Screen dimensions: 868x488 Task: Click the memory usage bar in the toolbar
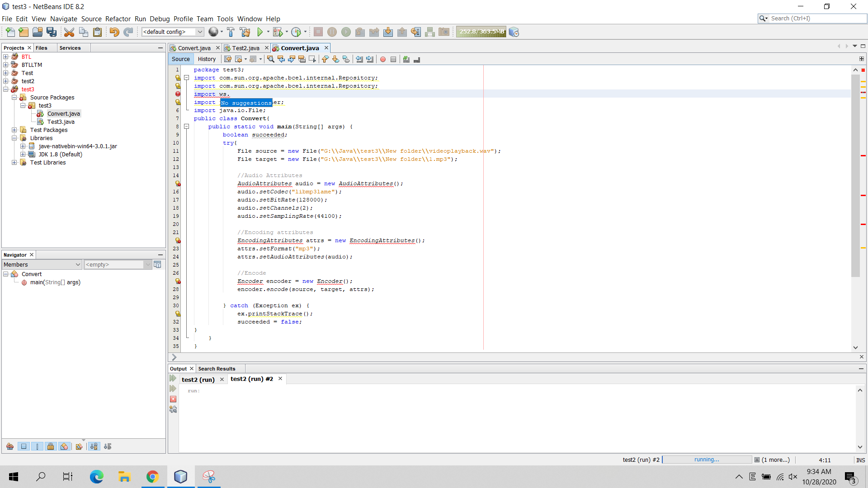[x=481, y=32]
